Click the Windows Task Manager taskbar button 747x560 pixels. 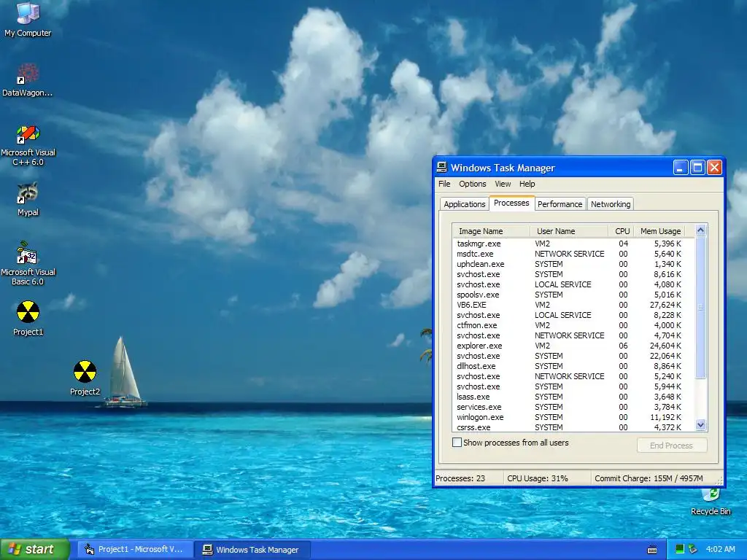pos(253,550)
